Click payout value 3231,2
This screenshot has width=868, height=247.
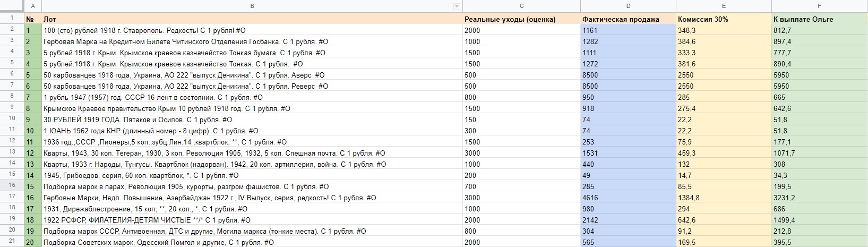820,198
